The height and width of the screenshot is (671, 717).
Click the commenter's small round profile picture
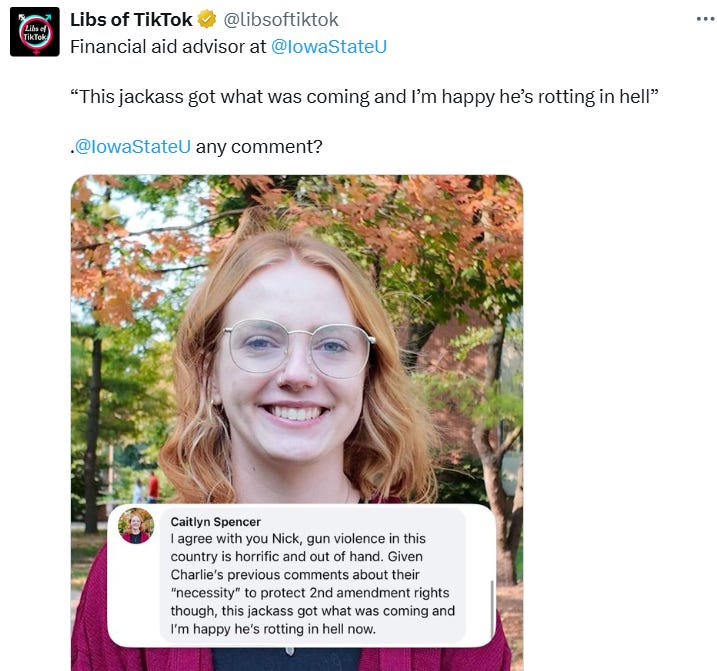tap(136, 526)
